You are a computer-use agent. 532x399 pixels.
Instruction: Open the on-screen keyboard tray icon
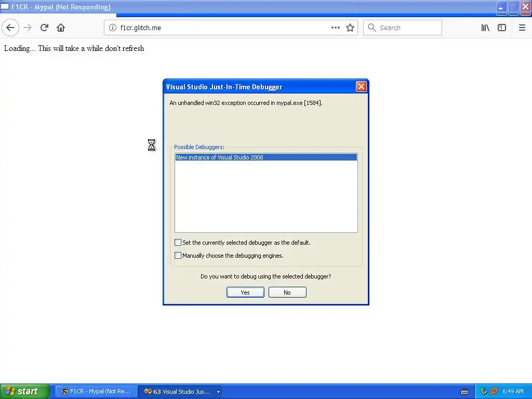pyautogui.click(x=464, y=392)
